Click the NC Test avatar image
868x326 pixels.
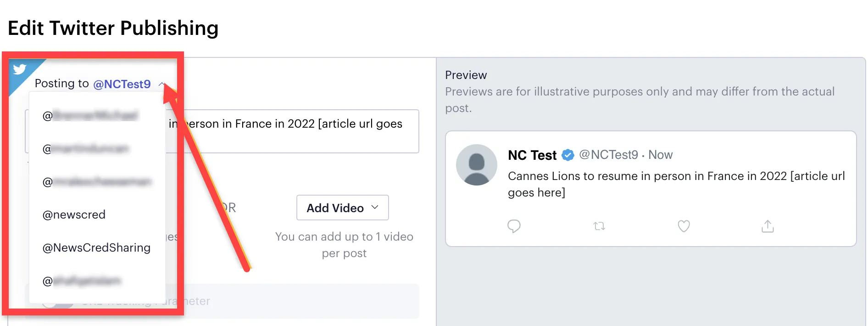click(x=477, y=165)
